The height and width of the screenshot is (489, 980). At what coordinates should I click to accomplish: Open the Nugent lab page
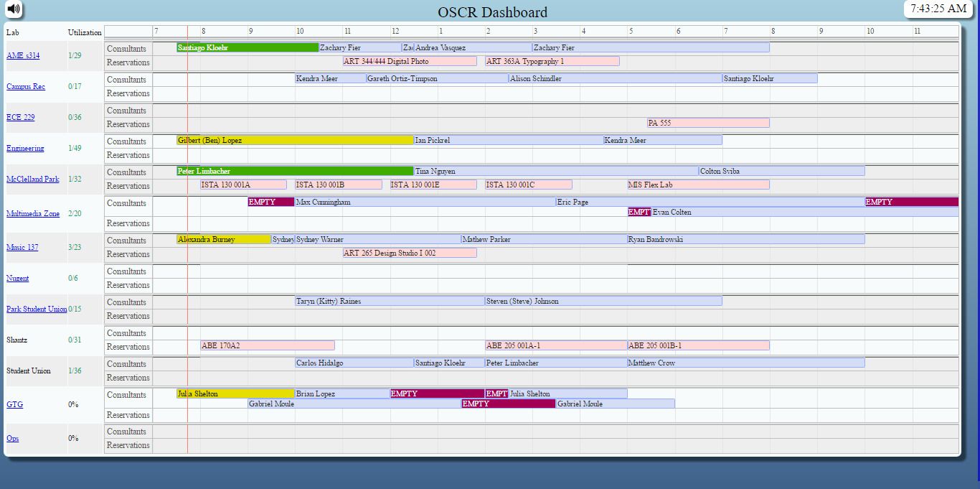(x=17, y=278)
